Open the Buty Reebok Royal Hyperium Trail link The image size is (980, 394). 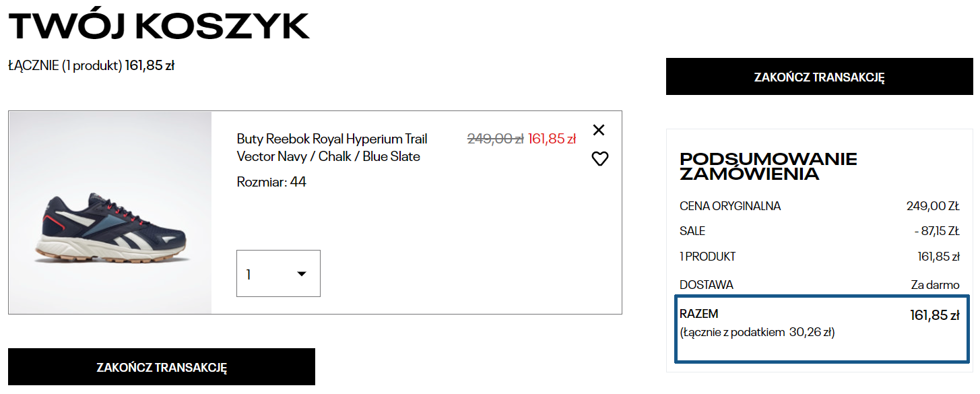[x=332, y=139]
